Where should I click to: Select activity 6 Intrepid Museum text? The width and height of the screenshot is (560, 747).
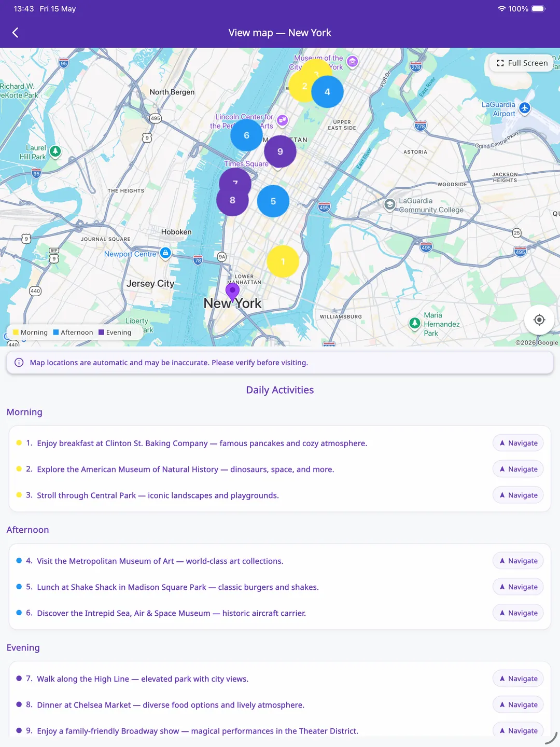point(171,613)
